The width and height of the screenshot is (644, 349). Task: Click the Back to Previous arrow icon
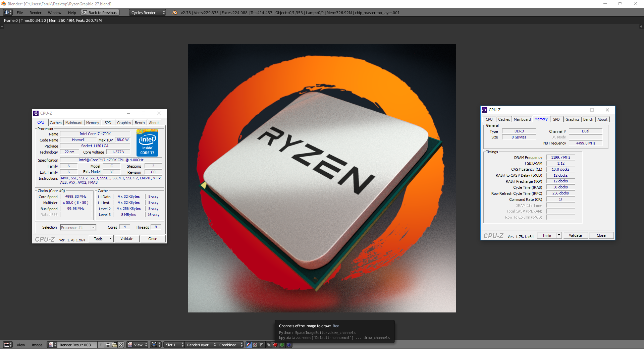click(84, 12)
